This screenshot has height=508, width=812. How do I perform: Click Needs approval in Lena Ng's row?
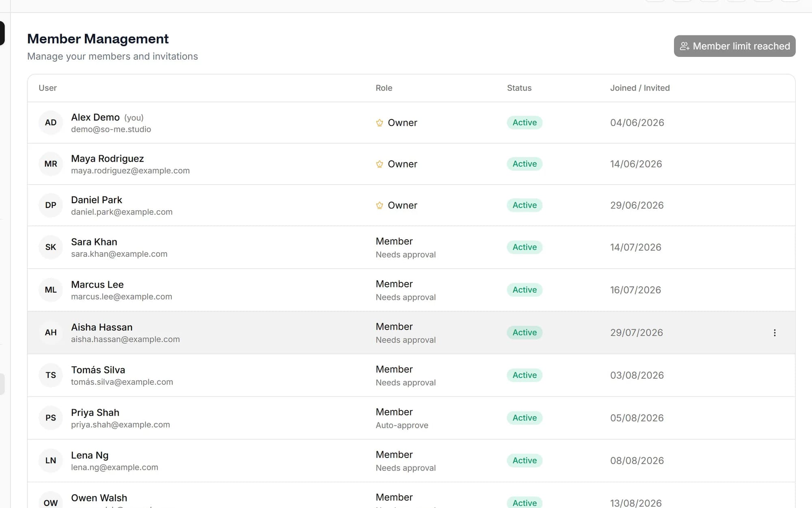pos(406,468)
